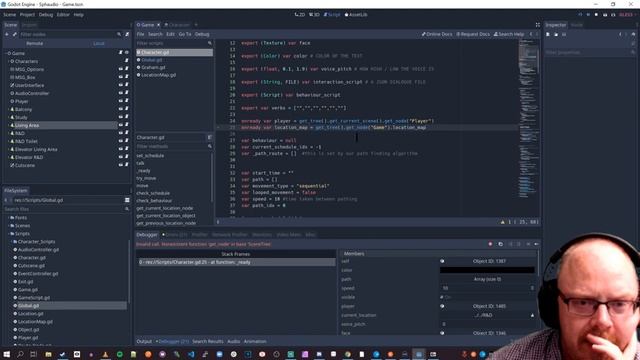Toggle visibility of Balcony node
The width and height of the screenshot is (640, 360).
120,109
